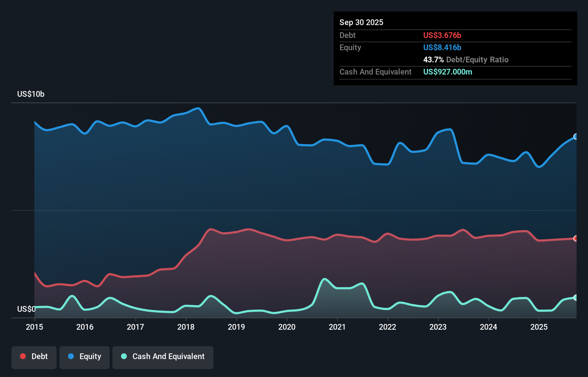Click the US$3.676b Debt value link
588x377 pixels.
point(442,35)
